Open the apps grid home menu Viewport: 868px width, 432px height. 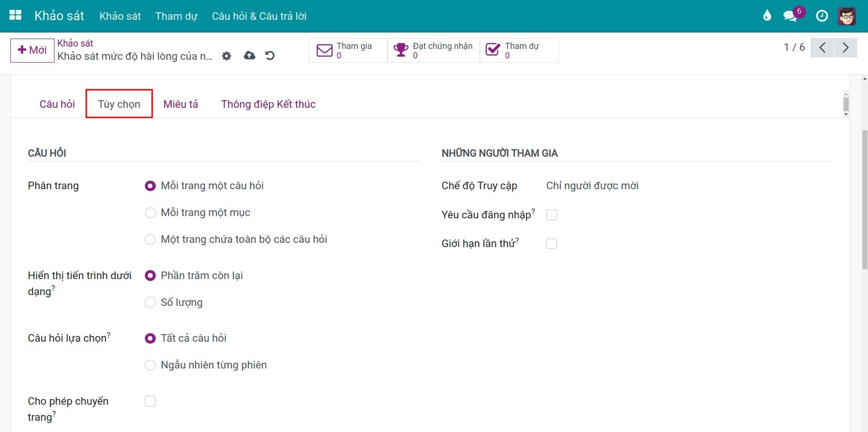[x=16, y=16]
